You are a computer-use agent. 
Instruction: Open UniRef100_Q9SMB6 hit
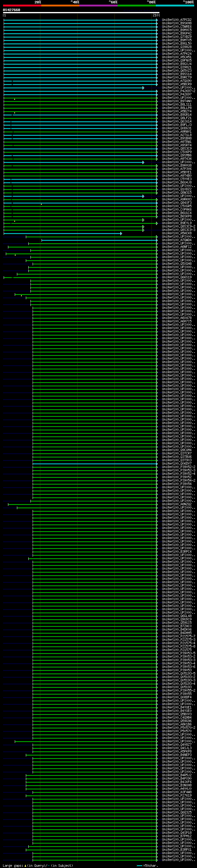(x=177, y=155)
